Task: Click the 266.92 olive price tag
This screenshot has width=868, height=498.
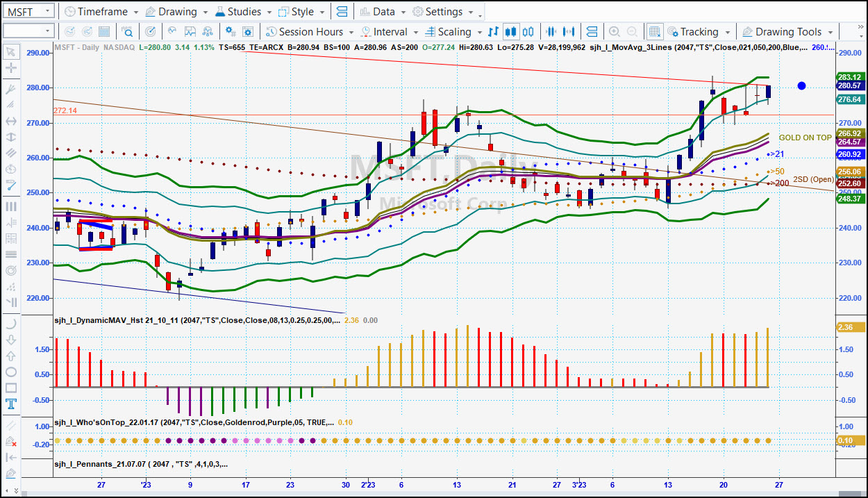Action: click(x=849, y=133)
